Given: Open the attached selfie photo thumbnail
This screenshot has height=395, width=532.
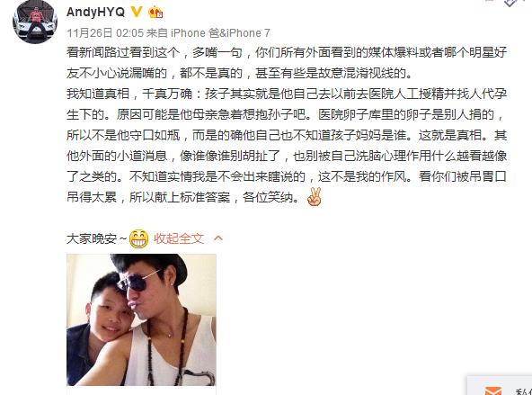Looking at the screenshot, I should (141, 319).
